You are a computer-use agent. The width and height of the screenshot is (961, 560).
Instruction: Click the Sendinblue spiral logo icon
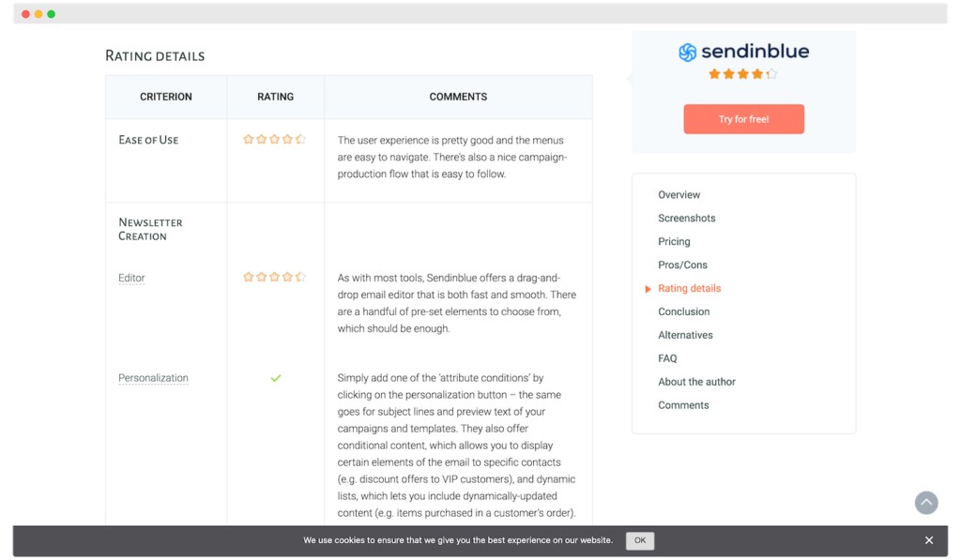(x=688, y=52)
